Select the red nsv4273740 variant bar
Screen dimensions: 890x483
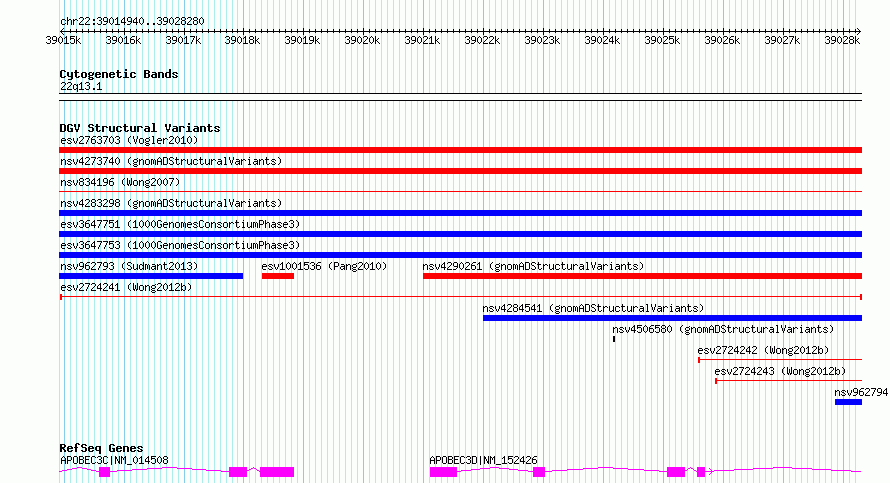point(460,171)
